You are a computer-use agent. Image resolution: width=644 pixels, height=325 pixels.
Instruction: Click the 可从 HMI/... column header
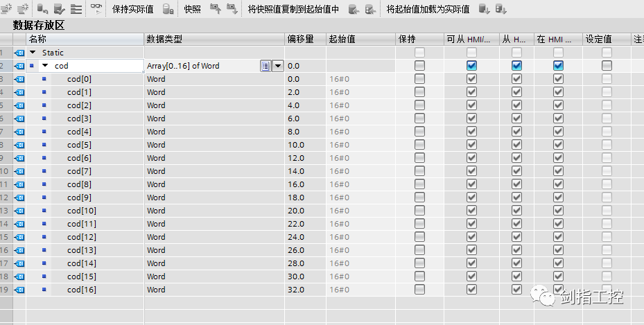click(x=471, y=39)
